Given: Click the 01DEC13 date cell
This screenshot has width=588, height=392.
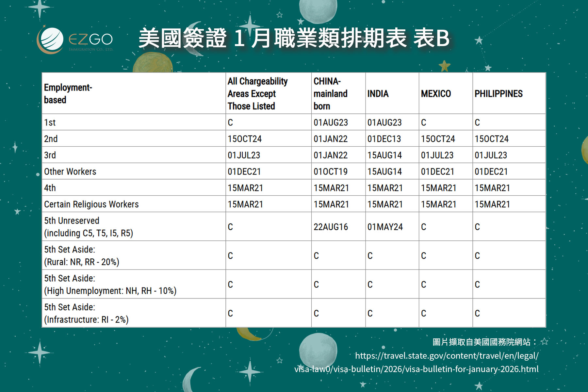Looking at the screenshot, I should pyautogui.click(x=384, y=139).
